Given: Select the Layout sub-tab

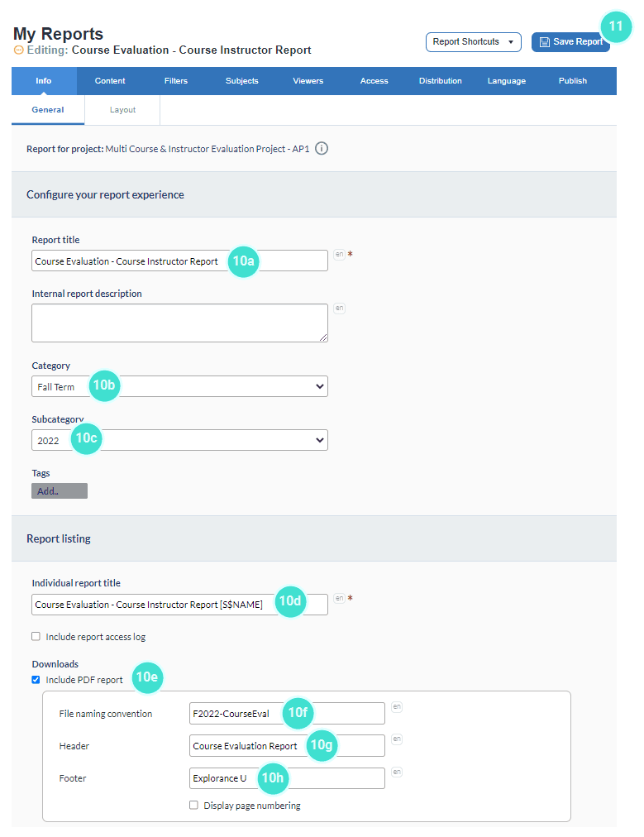Looking at the screenshot, I should pyautogui.click(x=122, y=110).
